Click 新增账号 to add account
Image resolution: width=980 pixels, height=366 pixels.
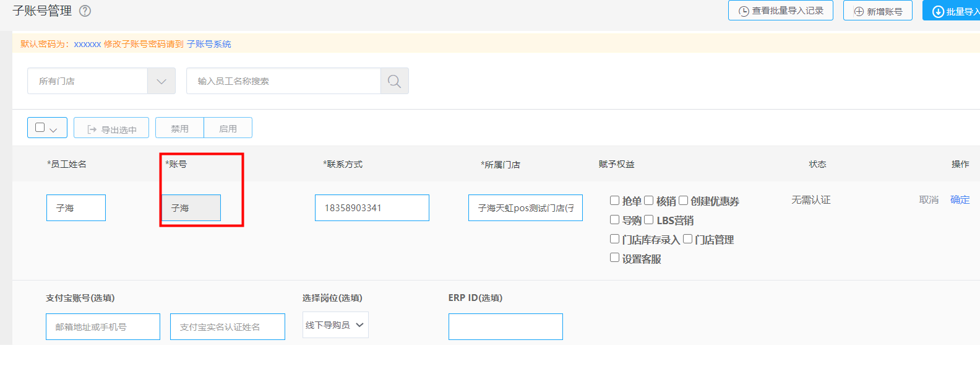877,11
